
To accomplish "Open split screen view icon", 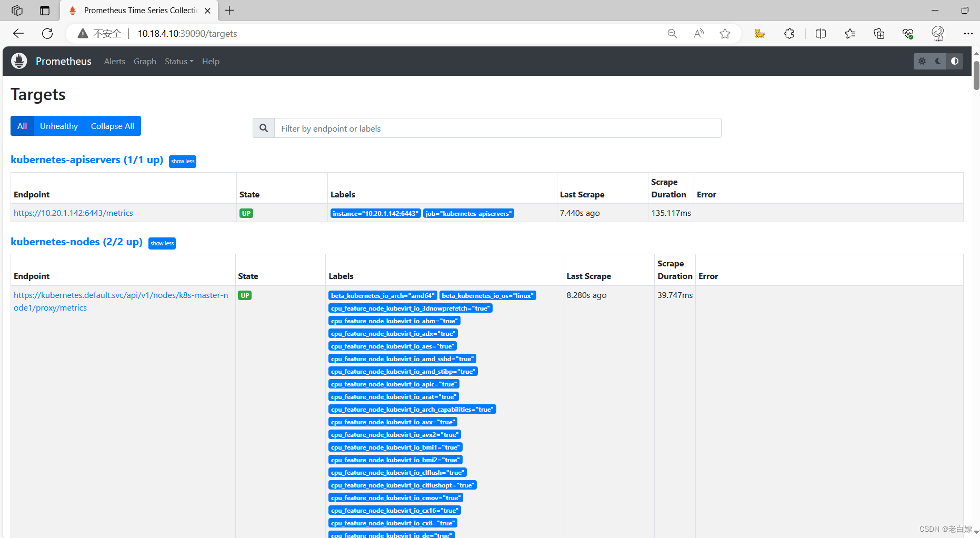I will (821, 34).
